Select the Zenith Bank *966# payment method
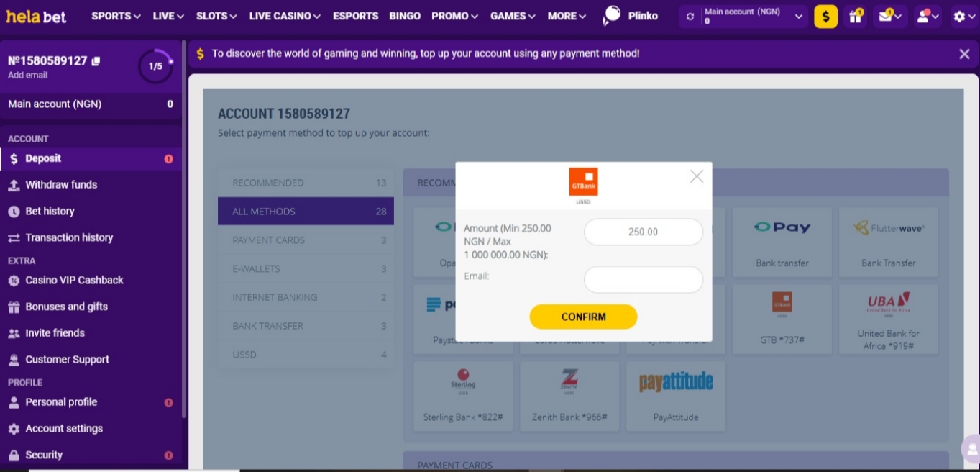This screenshot has height=472, width=980. (x=569, y=394)
